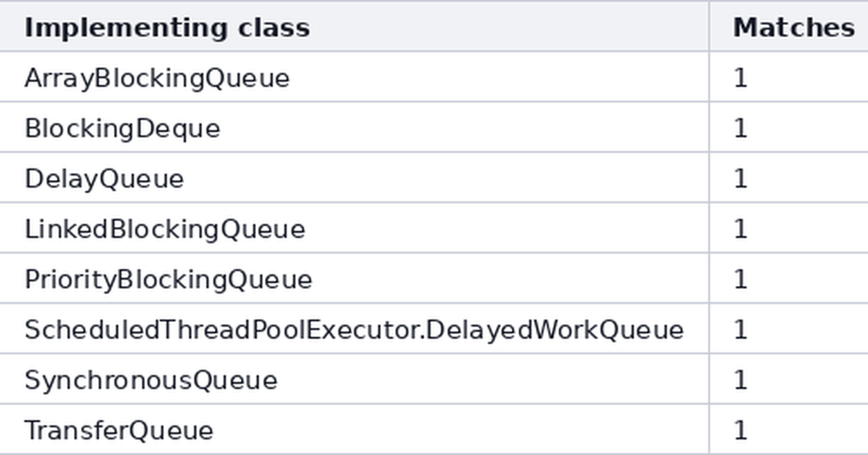Select the TransferQueue class entry
This screenshot has width=868, height=455.
pyautogui.click(x=118, y=431)
